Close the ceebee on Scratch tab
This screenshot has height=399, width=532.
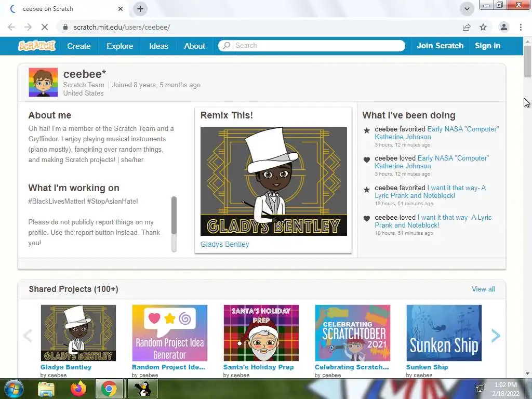pyautogui.click(x=121, y=9)
